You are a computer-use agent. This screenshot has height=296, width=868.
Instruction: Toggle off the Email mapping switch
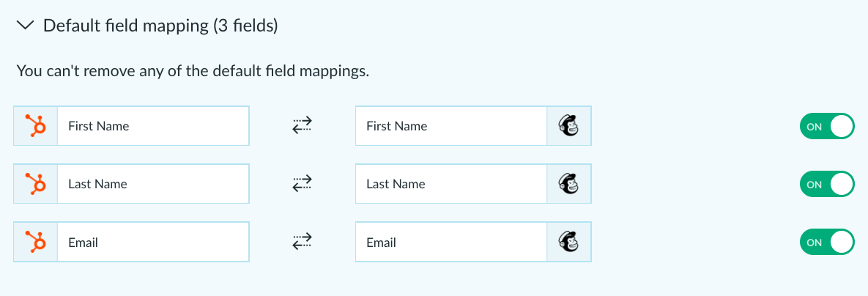(x=827, y=242)
